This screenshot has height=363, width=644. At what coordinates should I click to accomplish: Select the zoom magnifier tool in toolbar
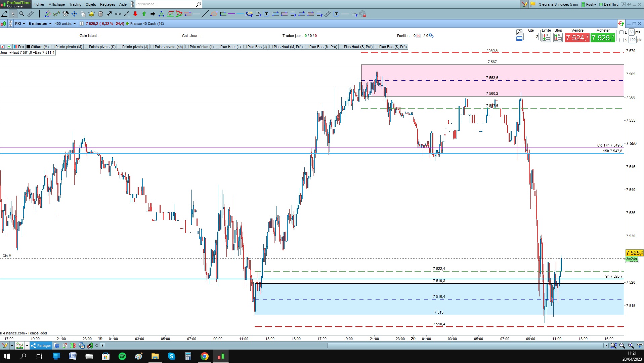pyautogui.click(x=22, y=14)
